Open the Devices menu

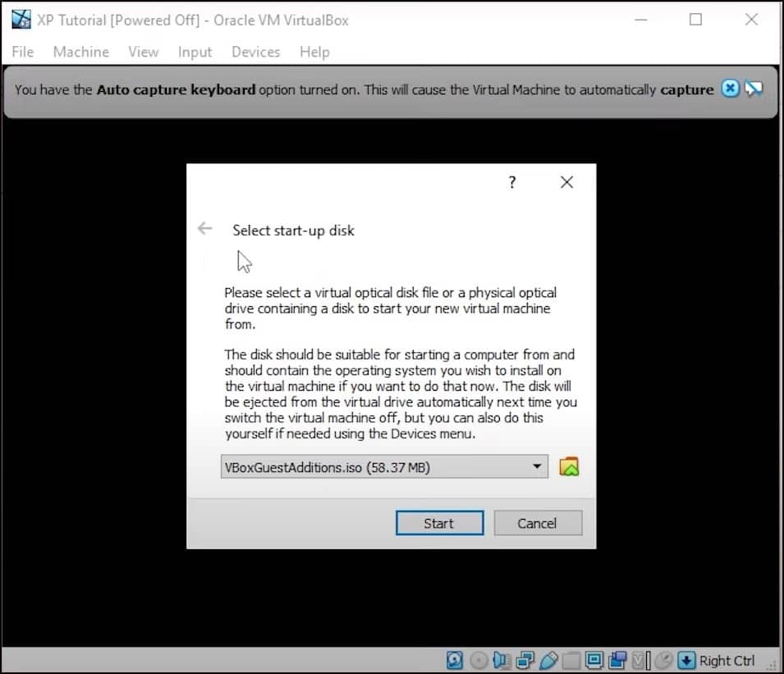[255, 51]
